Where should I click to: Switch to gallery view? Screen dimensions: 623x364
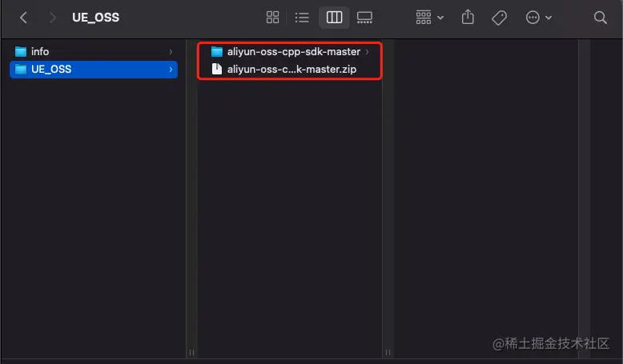[x=364, y=18]
